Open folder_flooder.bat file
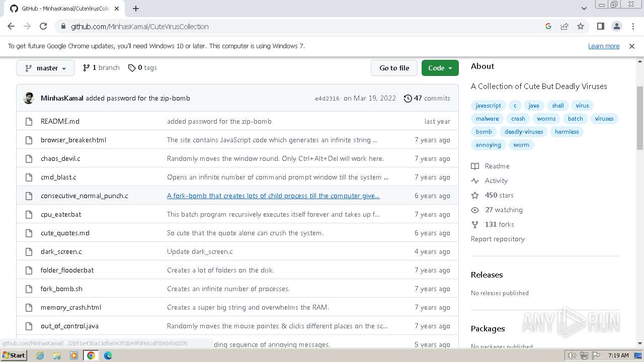The image size is (644, 362). [x=67, y=270]
